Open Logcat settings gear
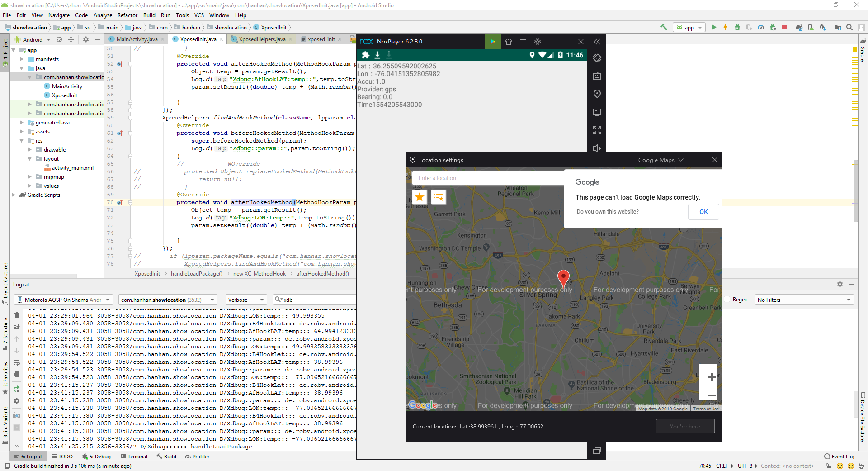The image size is (868, 471). tap(840, 284)
